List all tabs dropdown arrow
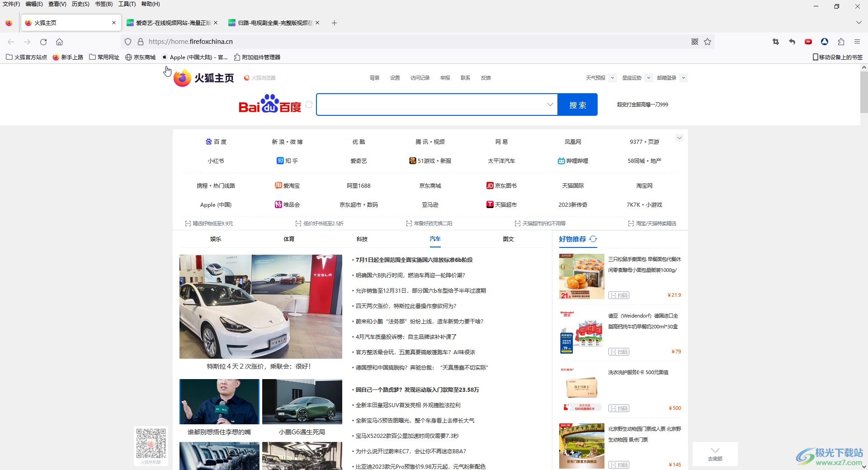The image size is (868, 470). (859, 23)
